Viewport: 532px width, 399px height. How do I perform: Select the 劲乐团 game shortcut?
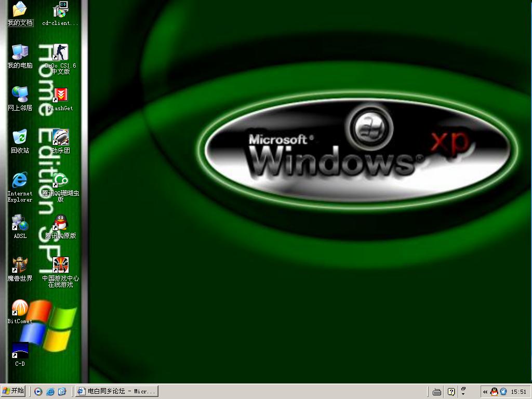pos(61,137)
